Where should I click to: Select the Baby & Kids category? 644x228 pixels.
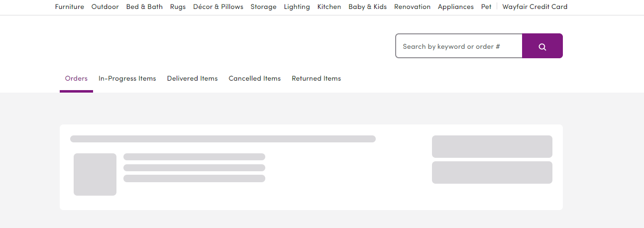click(x=368, y=7)
